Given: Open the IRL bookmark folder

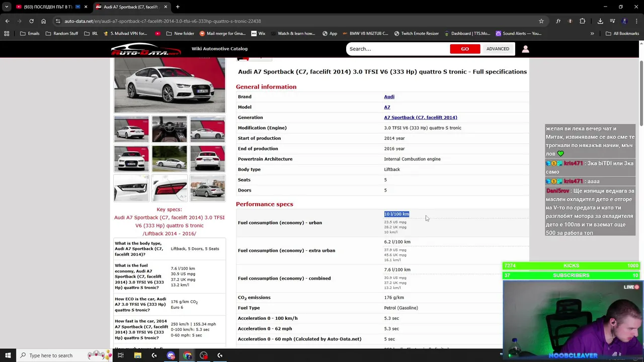Looking at the screenshot, I should [91, 34].
